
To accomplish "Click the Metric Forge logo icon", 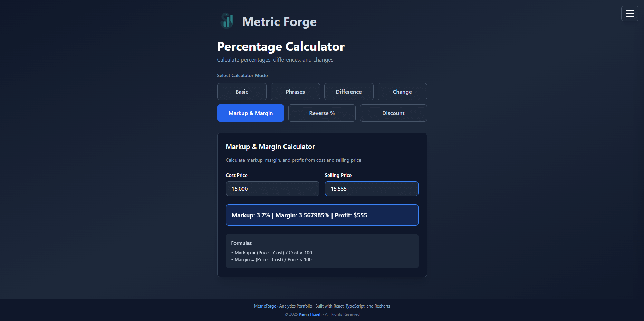I will (227, 21).
